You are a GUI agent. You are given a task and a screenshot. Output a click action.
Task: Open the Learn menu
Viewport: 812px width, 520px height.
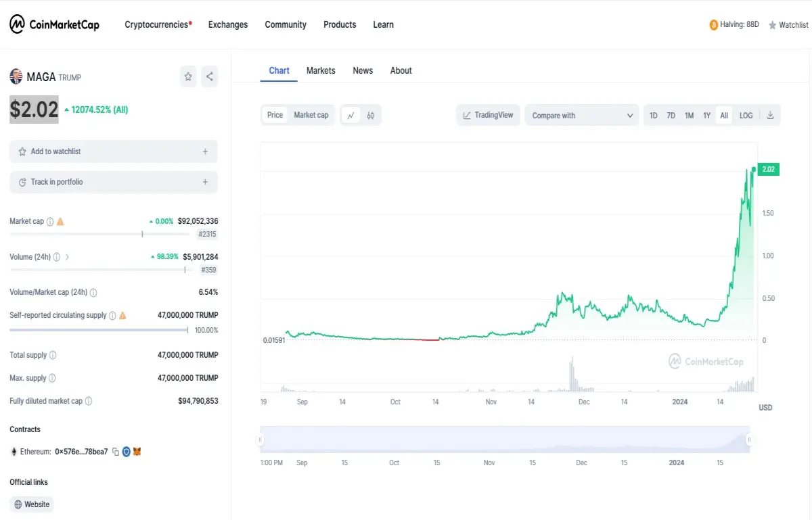coord(383,24)
